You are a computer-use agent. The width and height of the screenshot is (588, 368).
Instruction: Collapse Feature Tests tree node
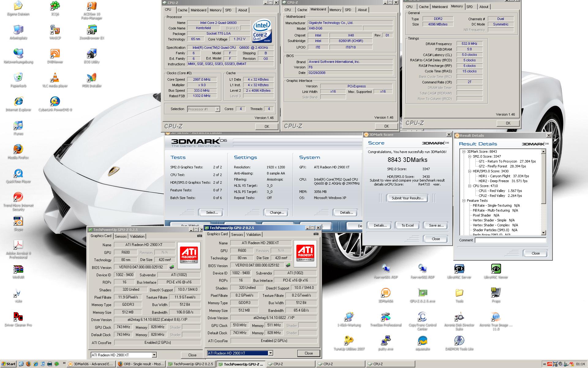(464, 201)
